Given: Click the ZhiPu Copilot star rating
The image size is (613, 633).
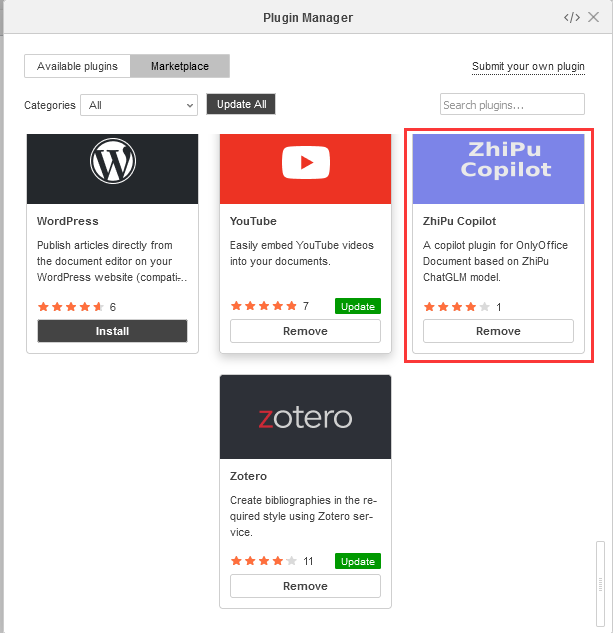Looking at the screenshot, I should click(x=457, y=307).
